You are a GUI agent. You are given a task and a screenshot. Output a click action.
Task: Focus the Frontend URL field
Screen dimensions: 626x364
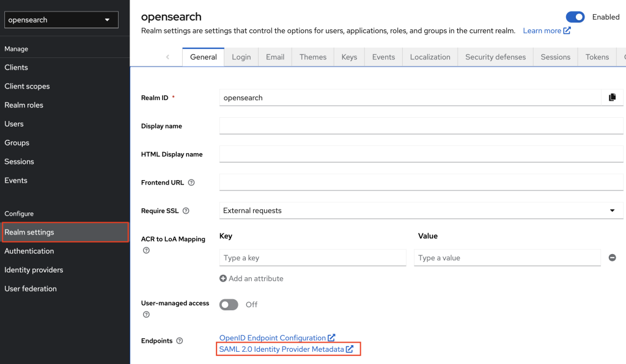tap(421, 183)
